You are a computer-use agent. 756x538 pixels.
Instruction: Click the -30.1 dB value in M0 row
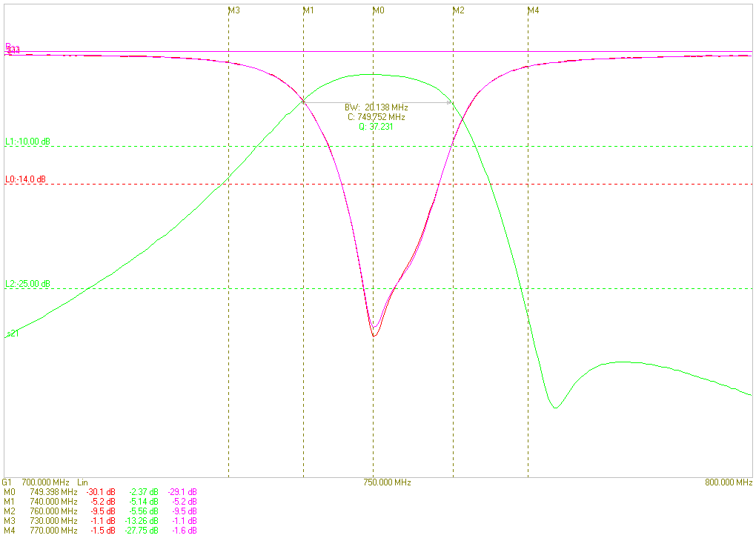coord(101,492)
